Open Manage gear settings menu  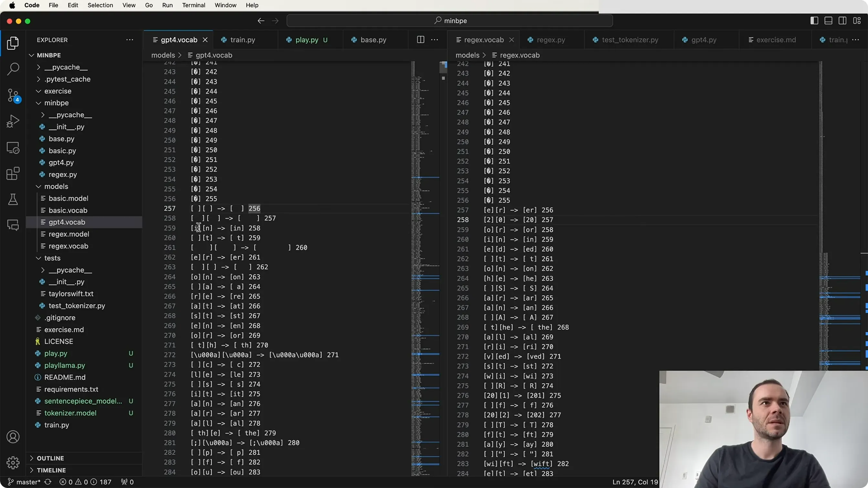click(x=13, y=463)
